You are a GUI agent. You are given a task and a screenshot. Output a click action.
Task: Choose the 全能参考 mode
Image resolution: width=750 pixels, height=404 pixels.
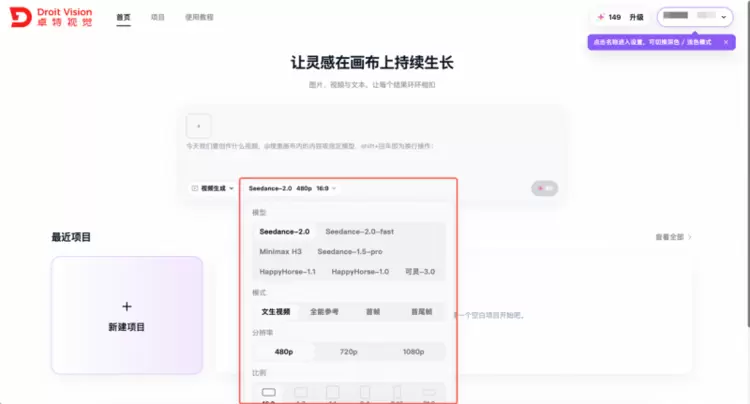click(324, 312)
